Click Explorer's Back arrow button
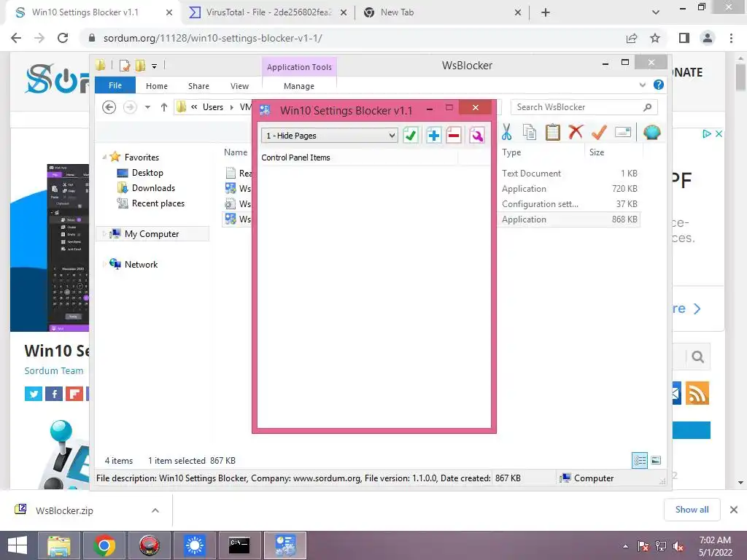Image resolution: width=747 pixels, height=560 pixels. click(x=109, y=107)
